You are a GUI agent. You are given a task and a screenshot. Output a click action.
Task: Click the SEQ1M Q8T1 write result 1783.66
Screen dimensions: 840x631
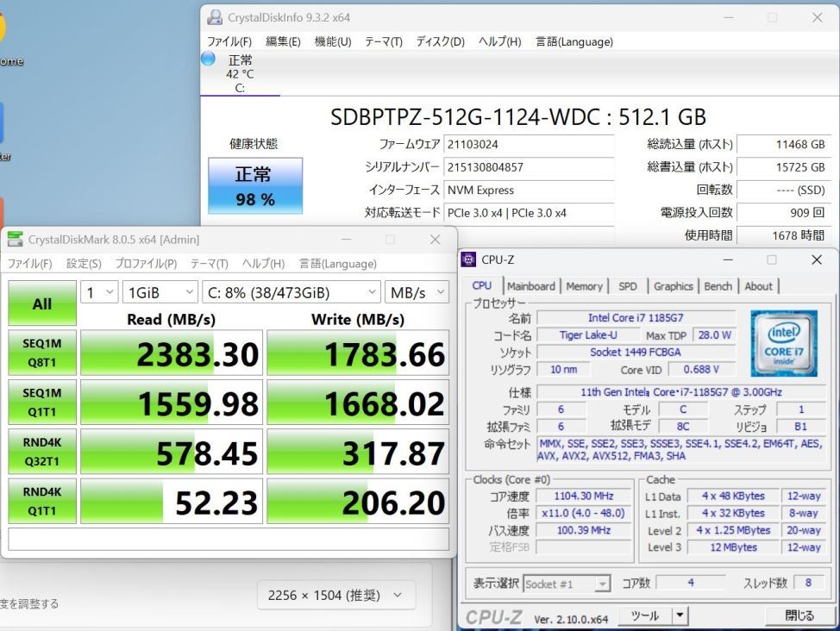click(x=358, y=353)
